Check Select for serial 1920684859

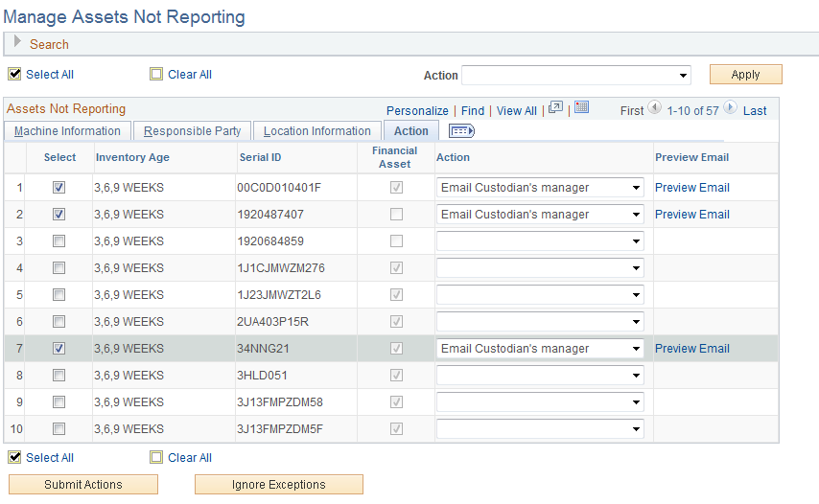pos(59,241)
